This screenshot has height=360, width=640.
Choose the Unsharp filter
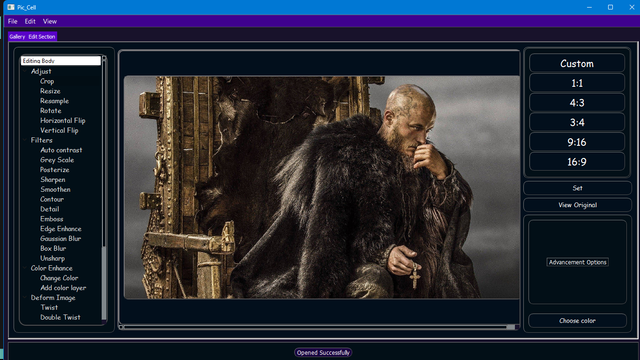click(53, 258)
